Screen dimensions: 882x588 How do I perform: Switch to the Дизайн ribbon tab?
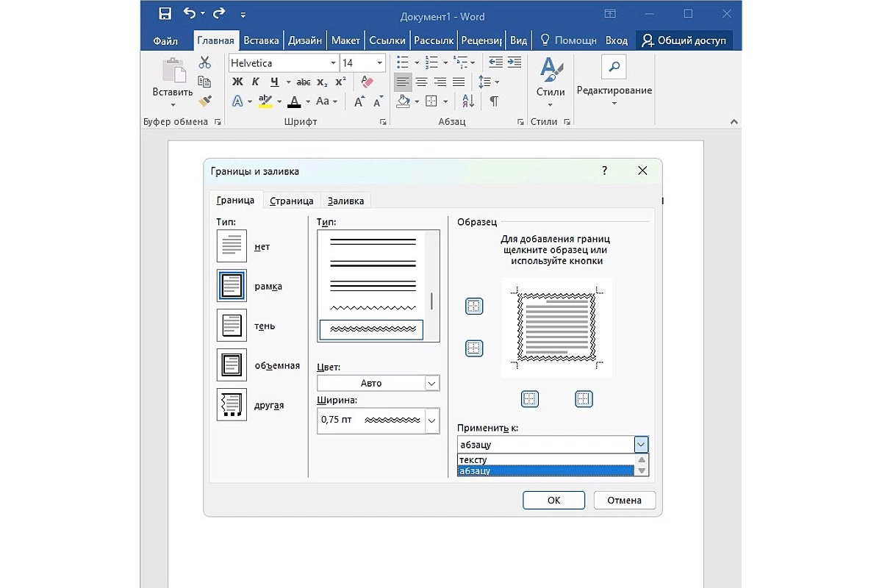coord(305,41)
